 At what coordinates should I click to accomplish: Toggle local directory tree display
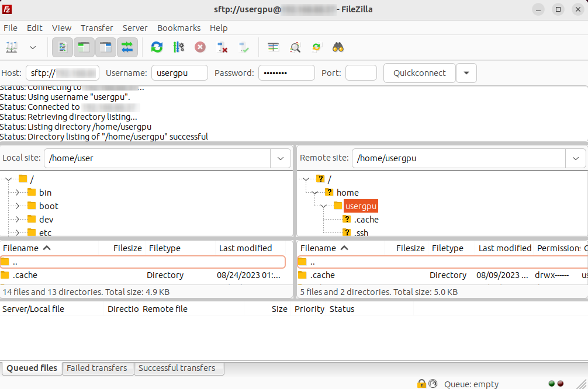(84, 47)
